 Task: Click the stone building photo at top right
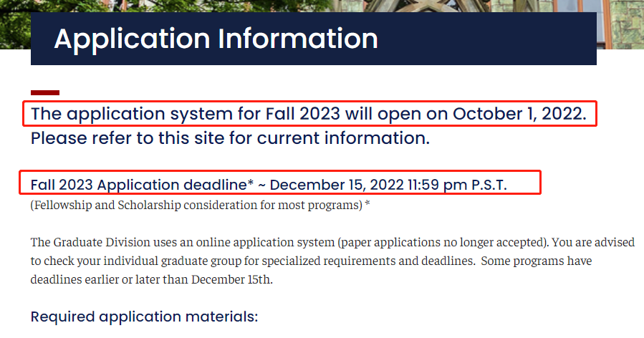pyautogui.click(x=620, y=21)
